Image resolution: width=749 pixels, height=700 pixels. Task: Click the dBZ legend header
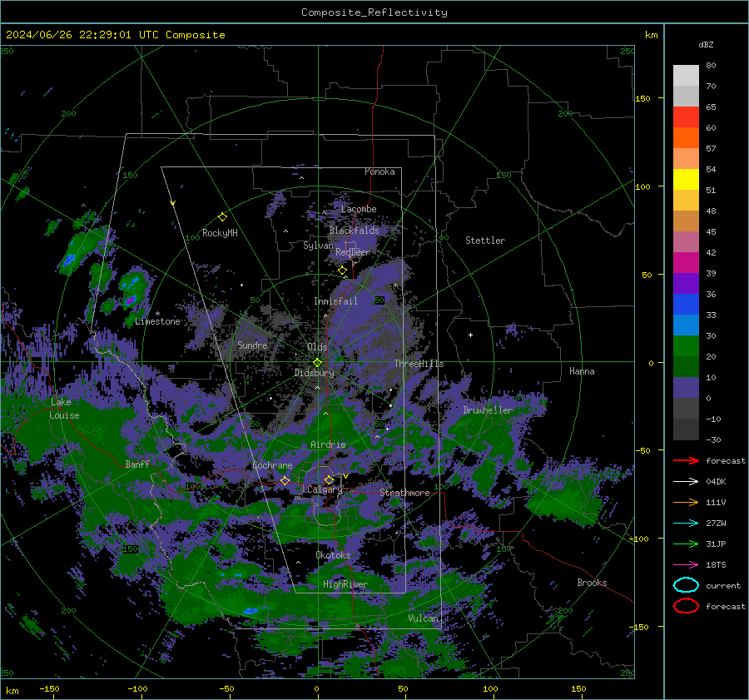[x=706, y=44]
